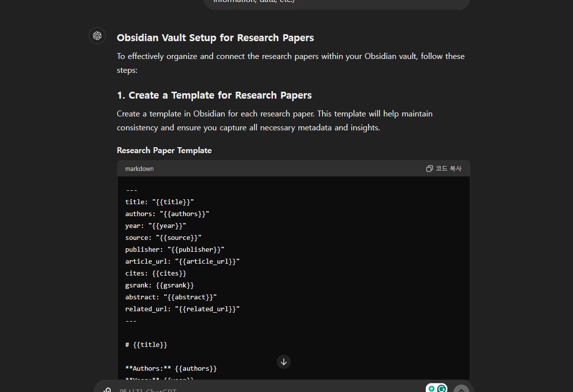Click the green Grammarly suggestion icon beside G
Screen dimensions: 573x392
click(x=432, y=389)
